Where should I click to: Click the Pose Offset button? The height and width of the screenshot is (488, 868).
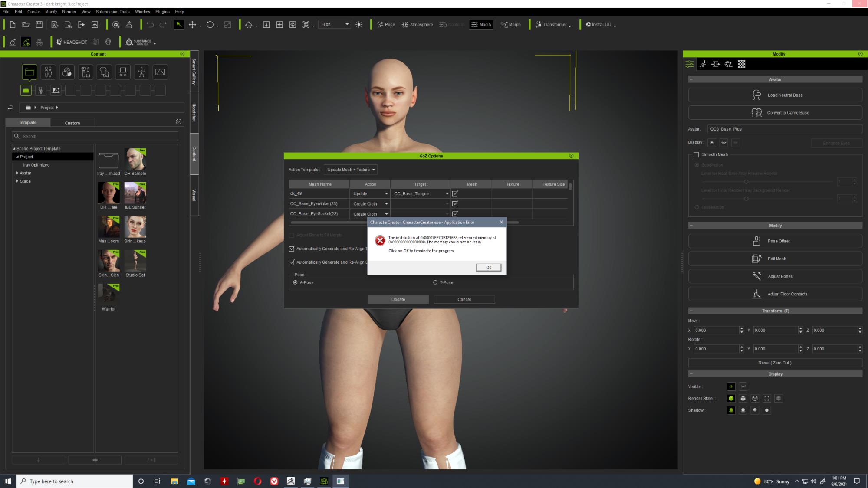[x=775, y=241]
